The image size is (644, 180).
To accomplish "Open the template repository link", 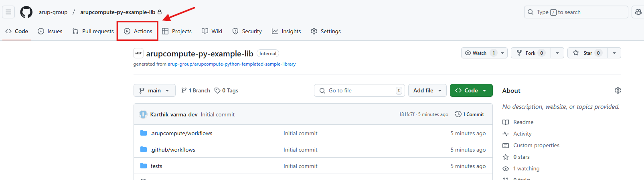I will click(231, 64).
